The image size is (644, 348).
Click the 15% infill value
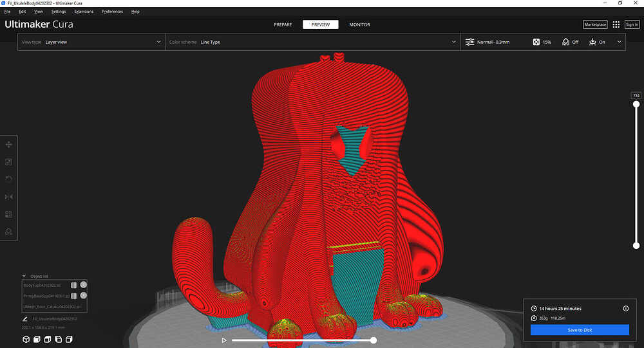pos(547,42)
